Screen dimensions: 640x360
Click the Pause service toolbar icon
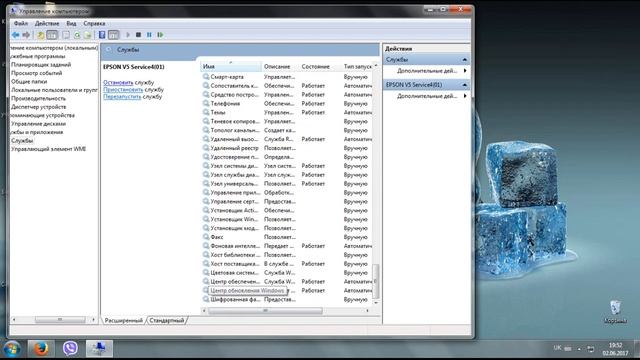pos(149,35)
